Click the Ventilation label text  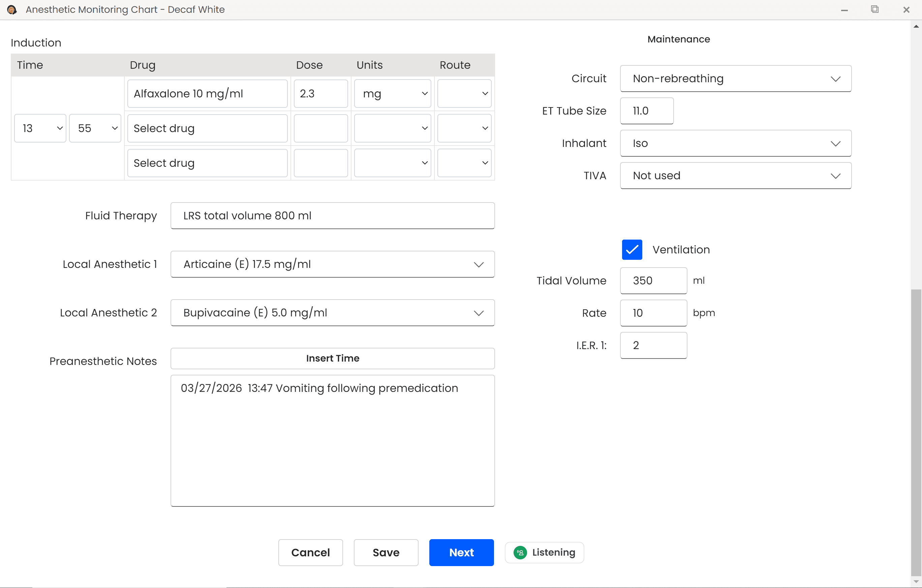pos(681,250)
